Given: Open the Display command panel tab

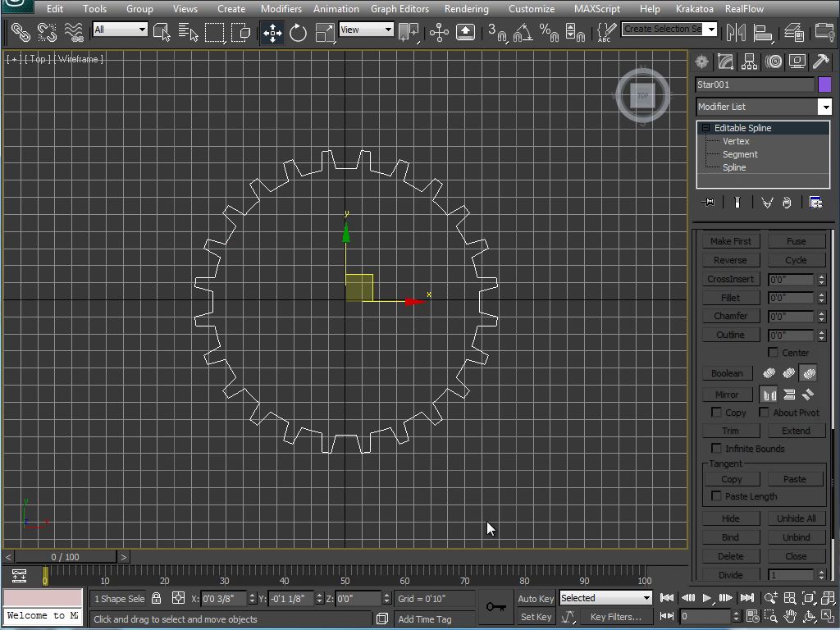Looking at the screenshot, I should coord(797,62).
